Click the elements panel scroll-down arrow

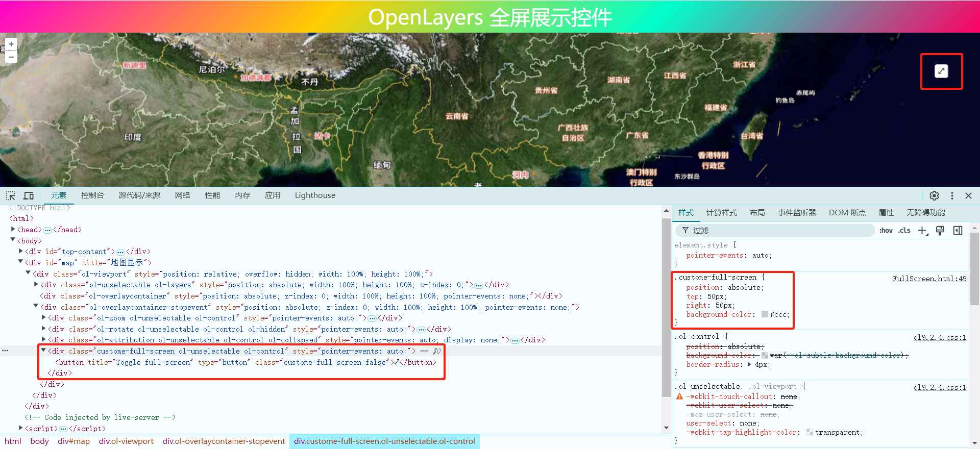666,428
